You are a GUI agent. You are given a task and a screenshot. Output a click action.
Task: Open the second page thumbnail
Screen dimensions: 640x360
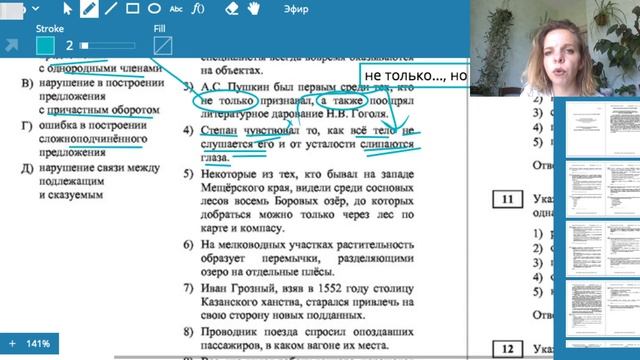[602, 189]
